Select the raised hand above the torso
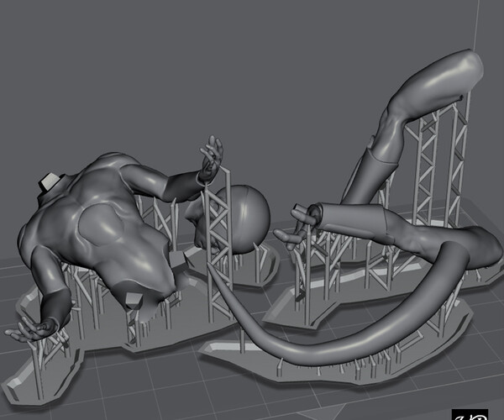The image size is (504, 420). pos(211,157)
